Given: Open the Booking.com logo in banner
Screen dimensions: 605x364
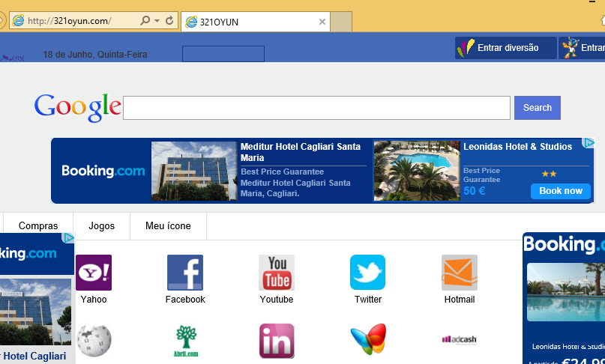Looking at the screenshot, I should point(103,171).
